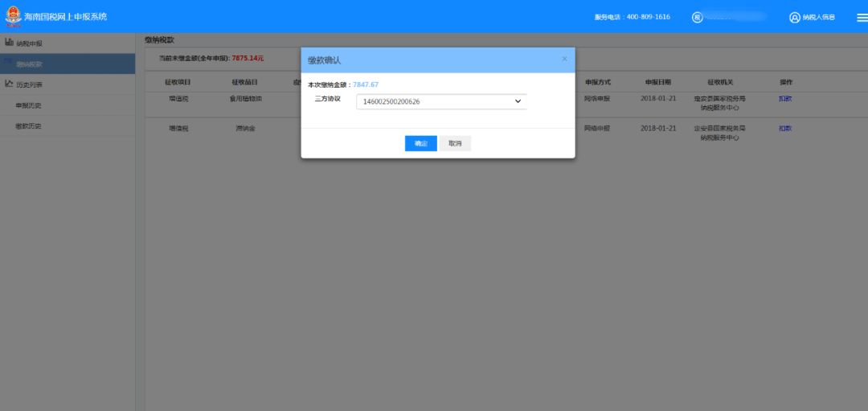Click 扣款 link in 滞纳金 row
The width and height of the screenshot is (868, 411).
tap(785, 129)
